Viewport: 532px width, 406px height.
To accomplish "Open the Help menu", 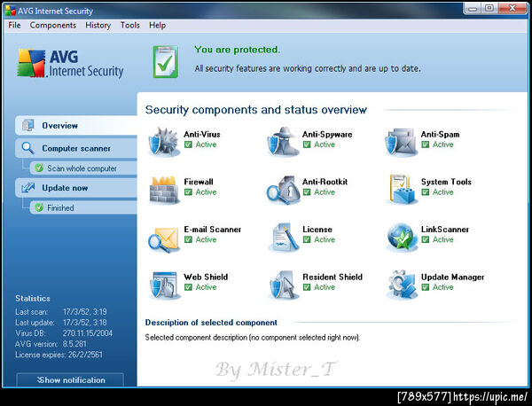I will click(158, 26).
